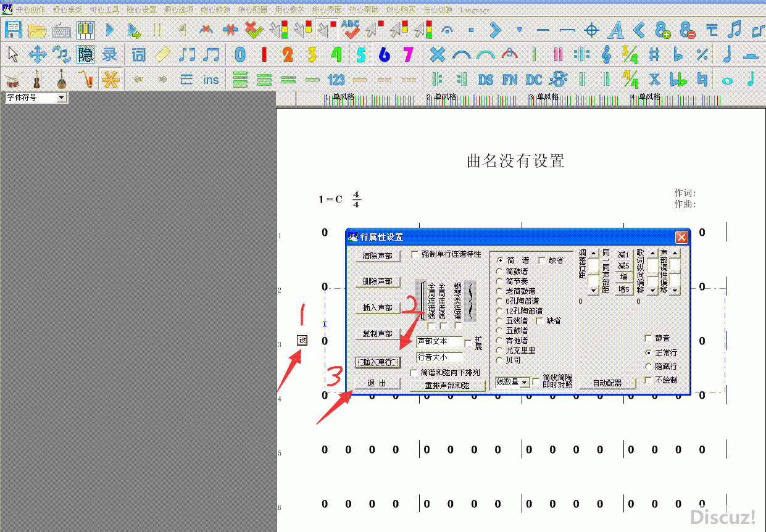Click the 词 (lyrics) toolbar icon
Viewport: 766px width, 532px height.
coord(138,55)
